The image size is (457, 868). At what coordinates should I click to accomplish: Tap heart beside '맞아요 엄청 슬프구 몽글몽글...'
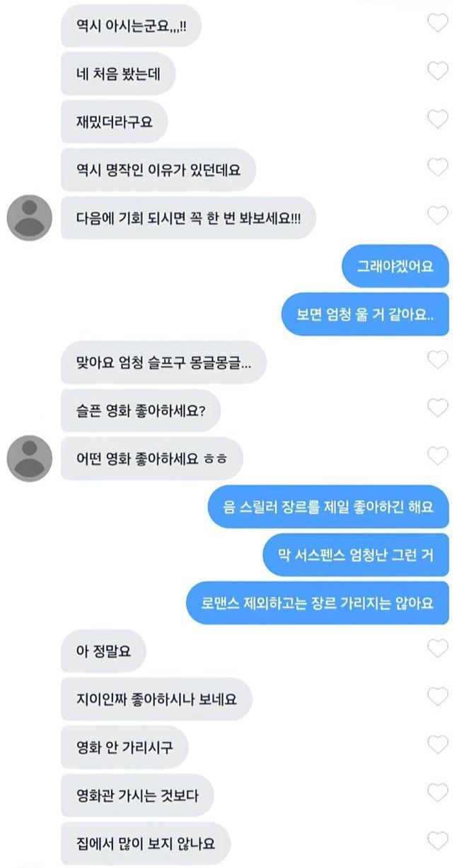(x=438, y=360)
